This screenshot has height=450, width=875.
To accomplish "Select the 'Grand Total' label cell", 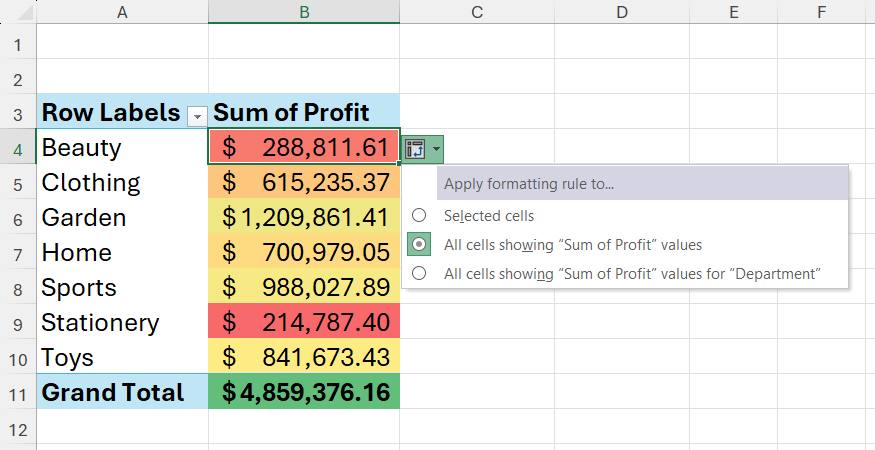I will tap(122, 391).
